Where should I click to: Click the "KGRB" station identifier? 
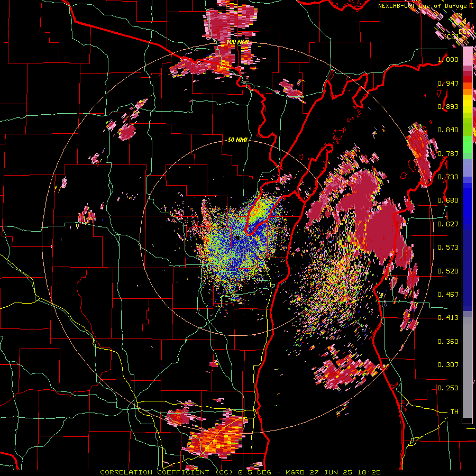[x=296, y=472]
